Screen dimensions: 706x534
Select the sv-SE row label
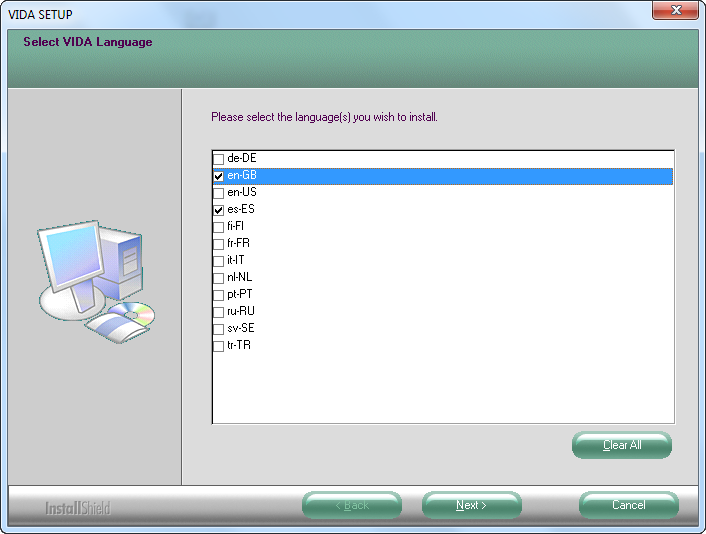[241, 328]
